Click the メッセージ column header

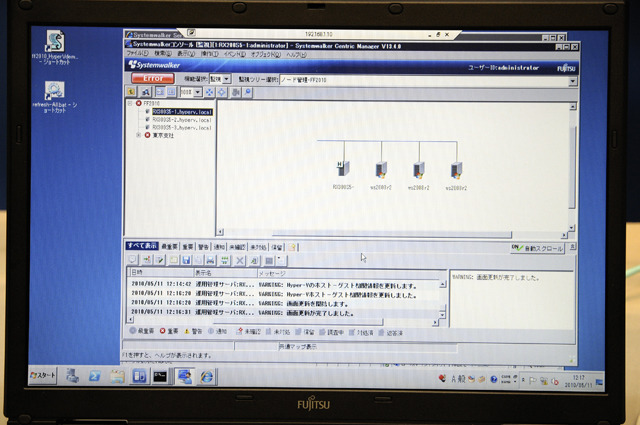[352, 274]
